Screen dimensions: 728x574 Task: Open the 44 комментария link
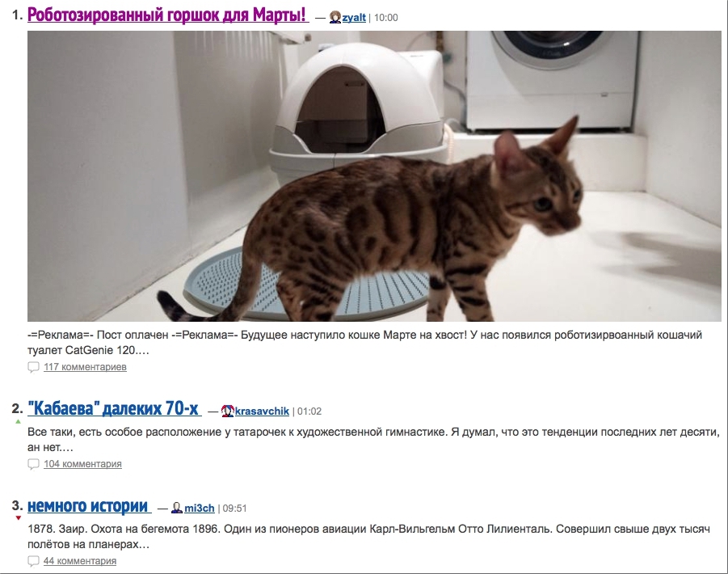(x=80, y=560)
